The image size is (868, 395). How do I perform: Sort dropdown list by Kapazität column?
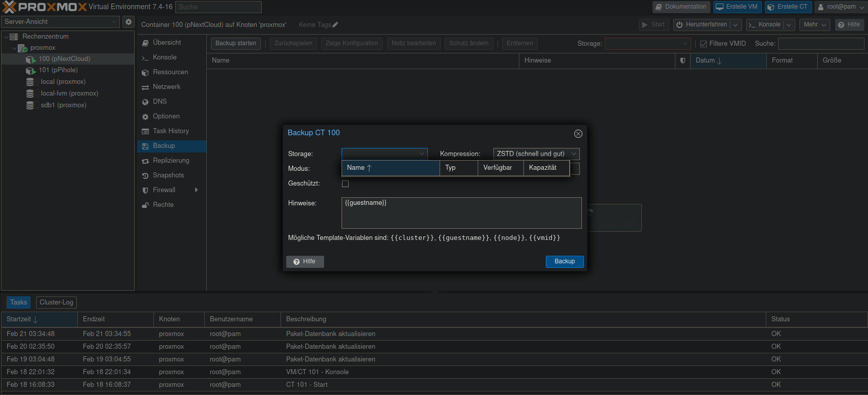click(546, 168)
